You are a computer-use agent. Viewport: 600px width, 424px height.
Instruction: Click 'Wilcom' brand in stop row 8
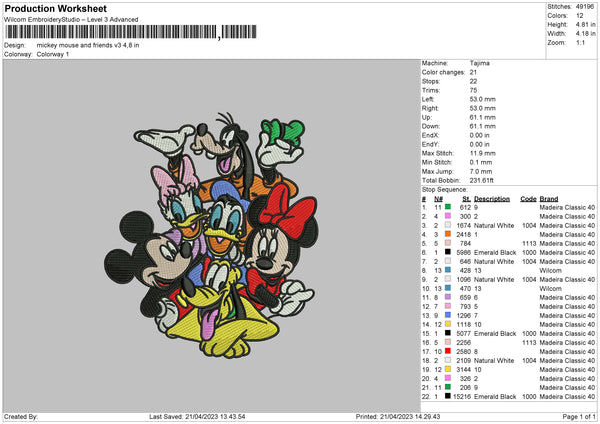click(x=551, y=271)
